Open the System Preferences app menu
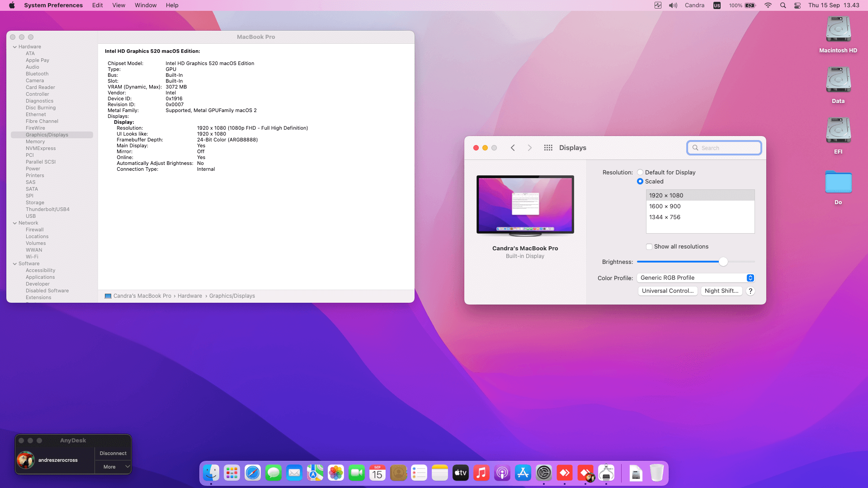 pyautogui.click(x=53, y=5)
